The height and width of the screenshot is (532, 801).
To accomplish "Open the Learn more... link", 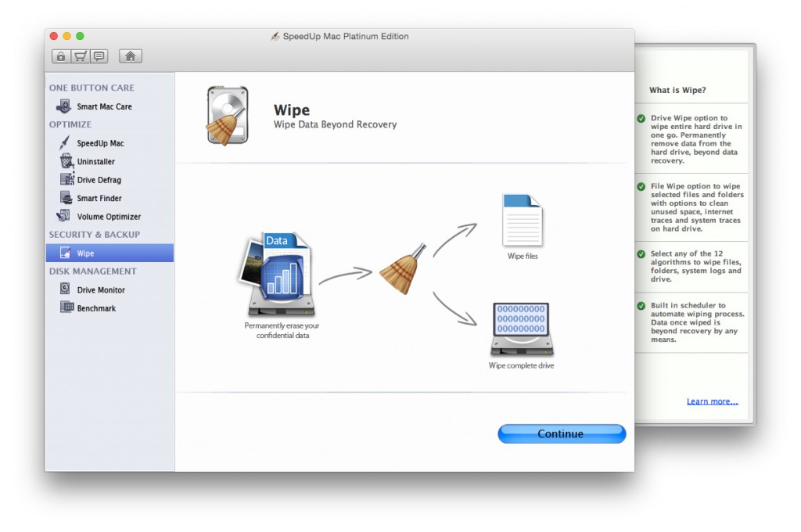I will (x=712, y=401).
